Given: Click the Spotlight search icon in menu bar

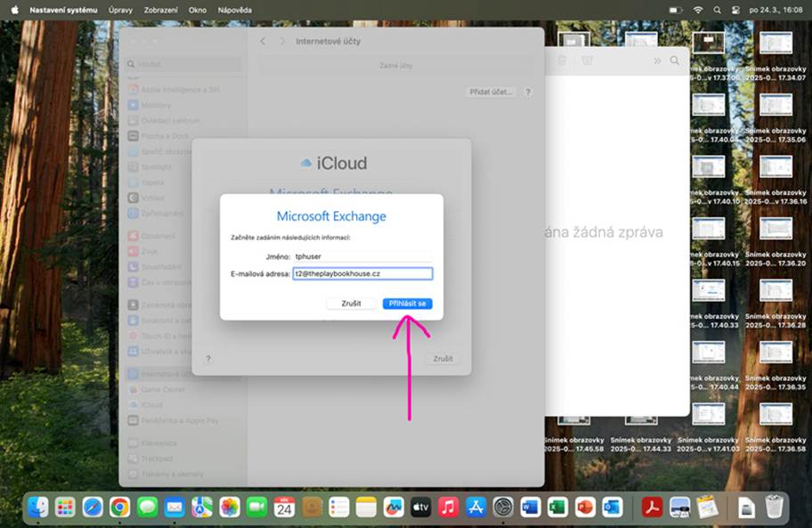Looking at the screenshot, I should coord(717,10).
